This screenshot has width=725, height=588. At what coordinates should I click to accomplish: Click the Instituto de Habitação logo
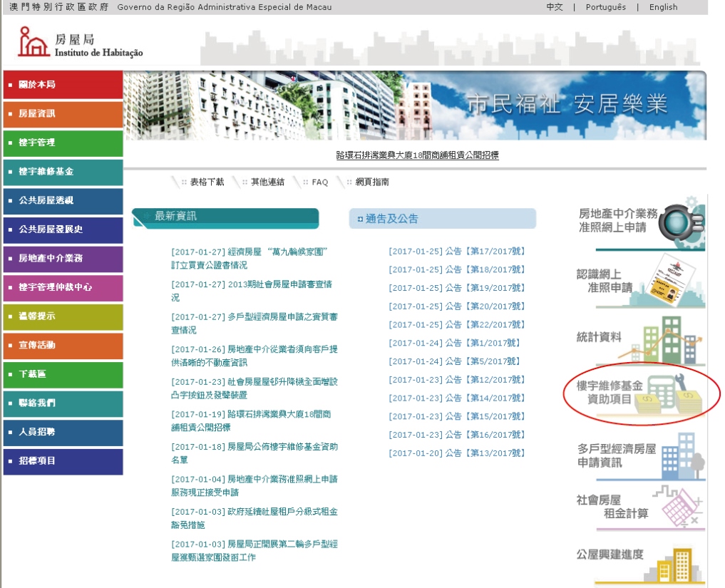(80, 43)
